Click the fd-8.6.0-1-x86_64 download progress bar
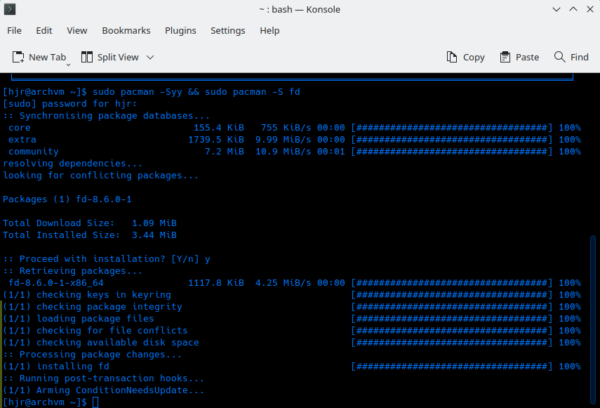The height and width of the screenshot is (408, 600). point(452,283)
